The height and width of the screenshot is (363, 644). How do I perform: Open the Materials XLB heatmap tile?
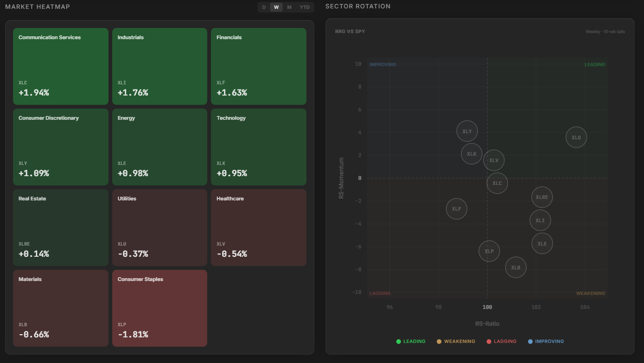point(61,308)
